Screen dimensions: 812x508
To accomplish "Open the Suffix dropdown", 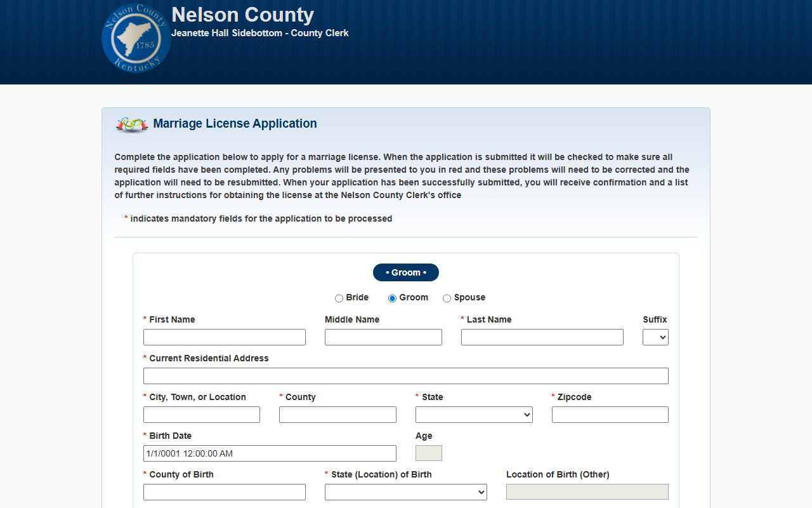I will pyautogui.click(x=655, y=337).
